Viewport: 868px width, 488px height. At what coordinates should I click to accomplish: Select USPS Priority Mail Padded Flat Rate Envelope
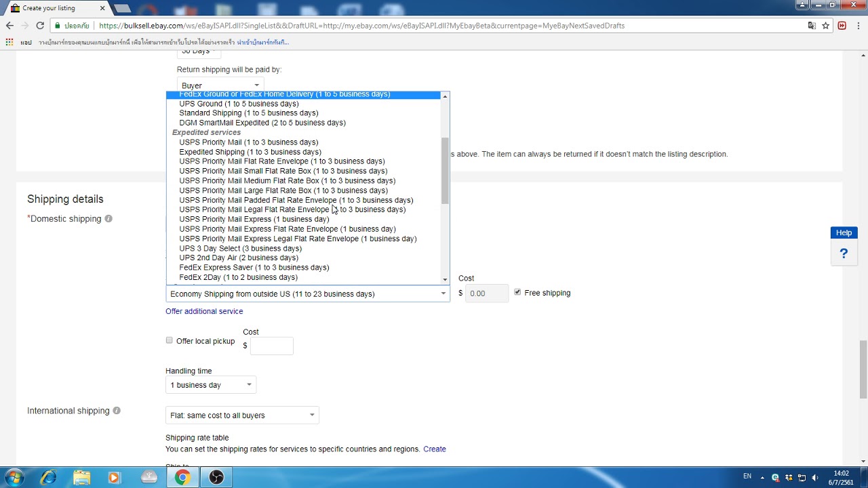(x=296, y=200)
